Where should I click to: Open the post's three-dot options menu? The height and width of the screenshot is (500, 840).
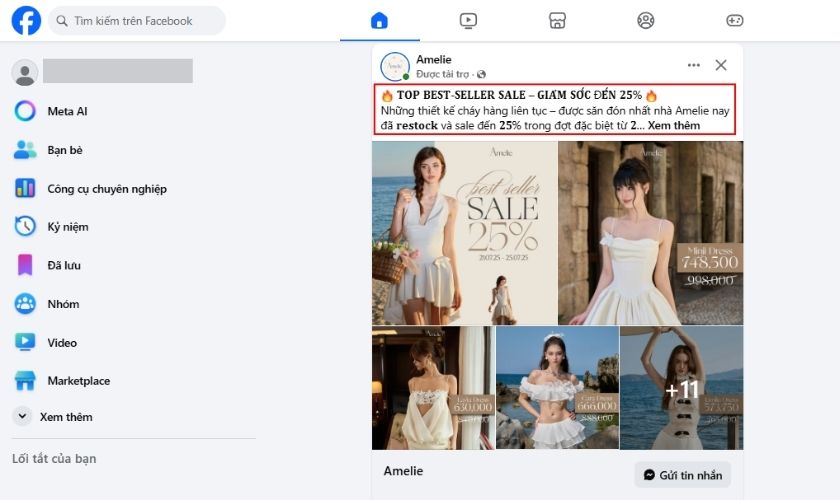tap(694, 65)
